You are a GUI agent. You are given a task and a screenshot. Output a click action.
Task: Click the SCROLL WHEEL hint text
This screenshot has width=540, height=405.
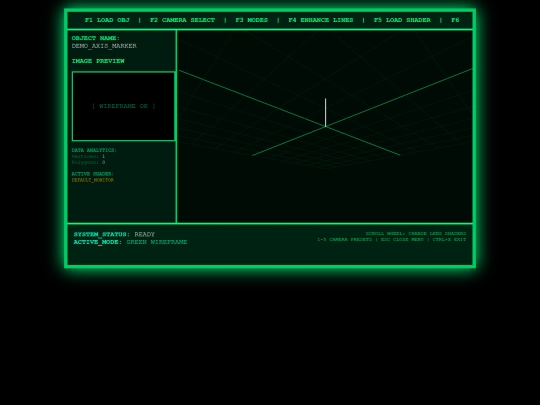416,233
